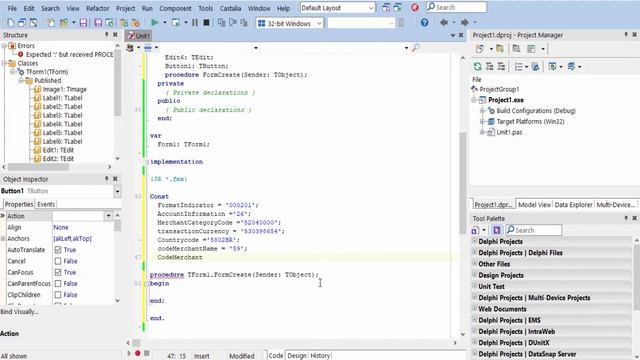Click the Expand All icon in Project Manager

point(489,67)
